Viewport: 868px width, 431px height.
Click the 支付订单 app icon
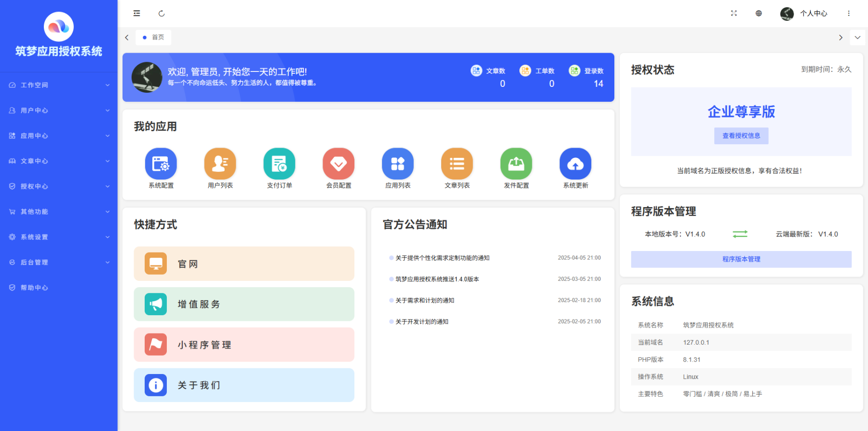tap(279, 164)
